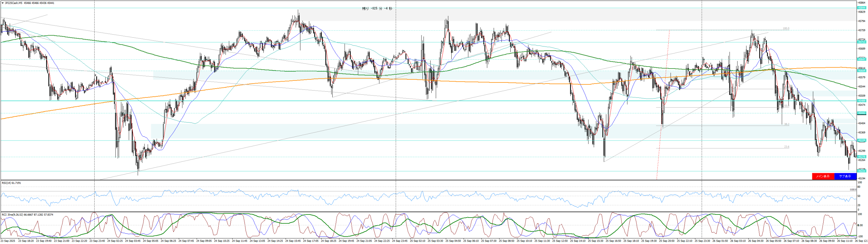Screen dimensions: 868x244
Task: Click the 25 Sep 02:10 time label
Action: coord(417,241)
